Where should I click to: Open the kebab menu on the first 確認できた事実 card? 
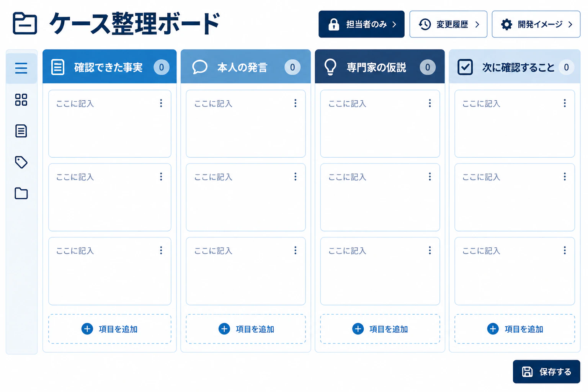click(161, 103)
